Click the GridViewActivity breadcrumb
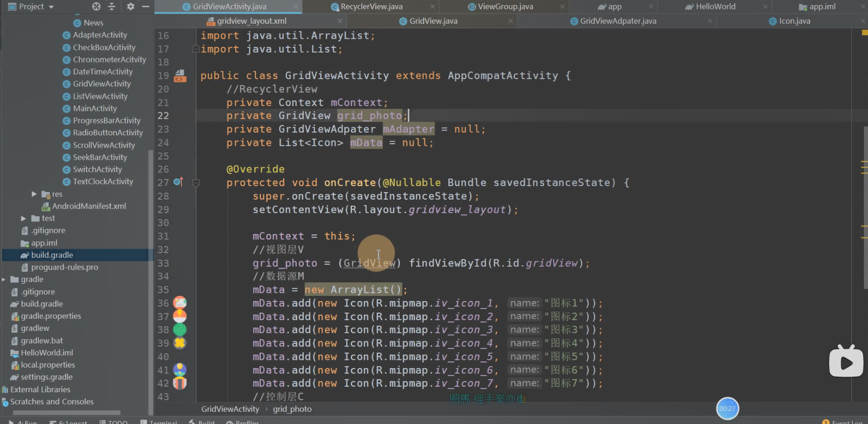This screenshot has height=424, width=868. click(x=230, y=409)
